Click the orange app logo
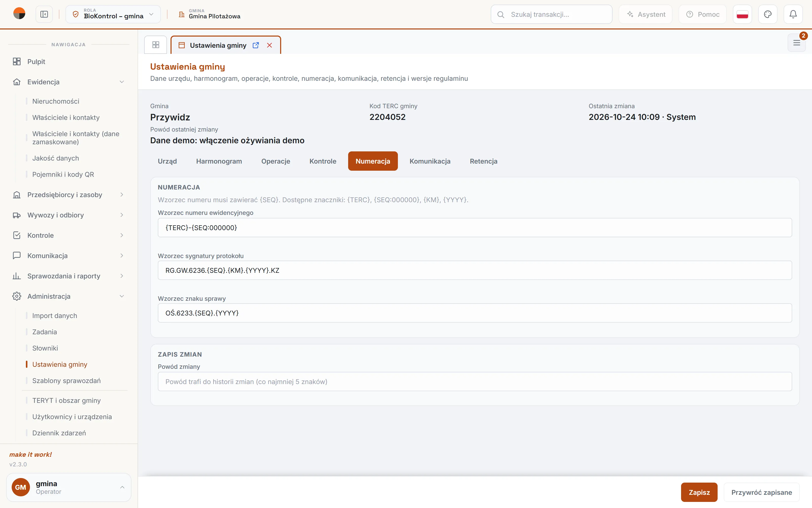Image resolution: width=812 pixels, height=508 pixels. [19, 14]
